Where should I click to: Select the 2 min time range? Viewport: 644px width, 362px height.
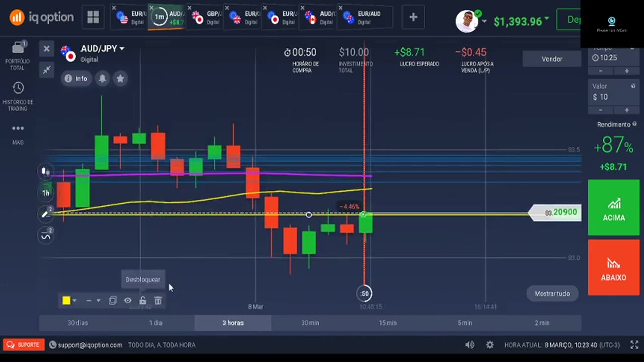click(542, 323)
